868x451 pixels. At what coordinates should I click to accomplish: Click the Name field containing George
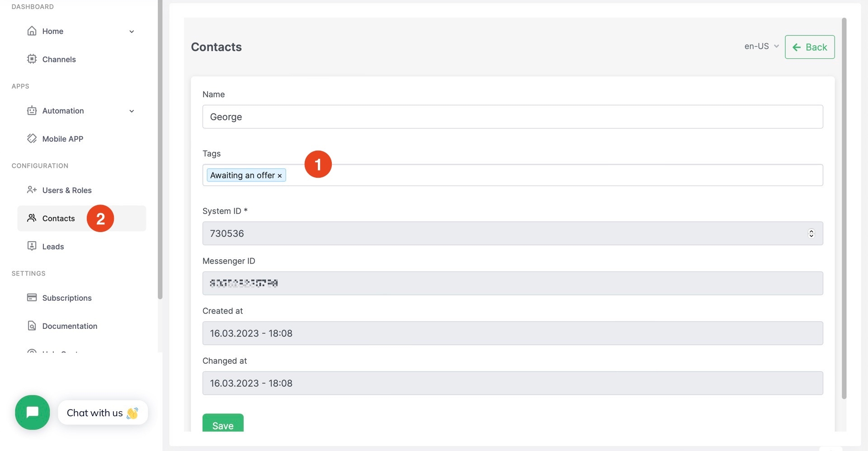pos(512,117)
